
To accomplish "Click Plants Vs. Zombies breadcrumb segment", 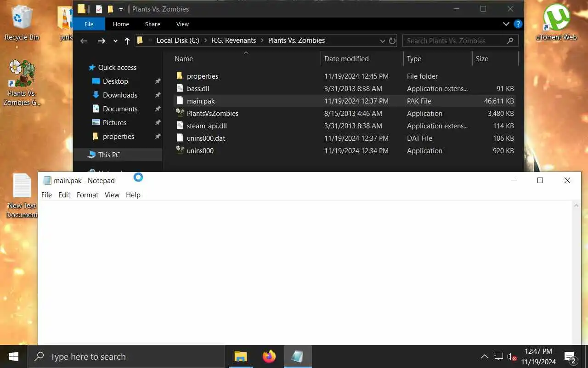I will click(296, 40).
